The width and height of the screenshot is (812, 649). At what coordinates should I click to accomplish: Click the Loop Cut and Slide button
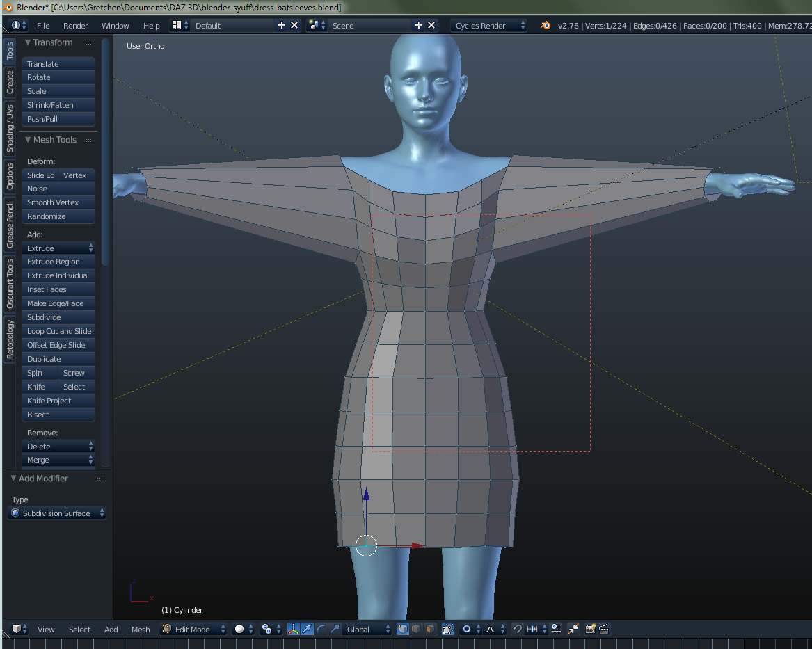58,331
